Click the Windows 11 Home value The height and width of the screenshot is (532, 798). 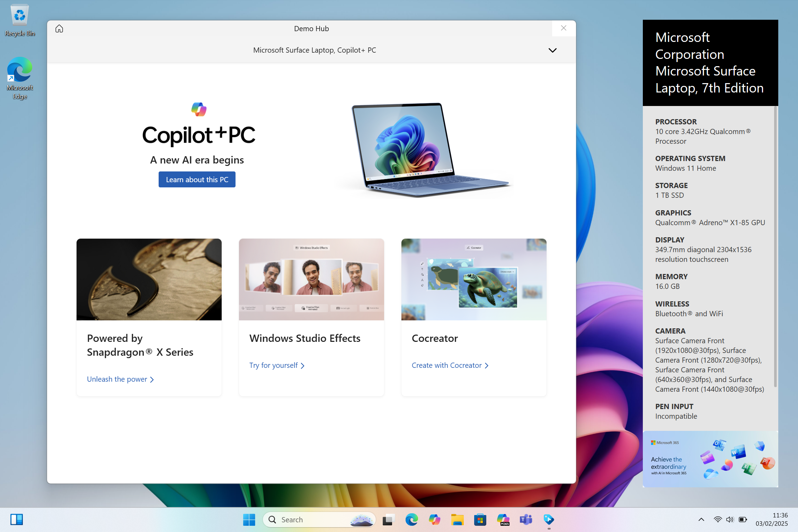pos(685,168)
